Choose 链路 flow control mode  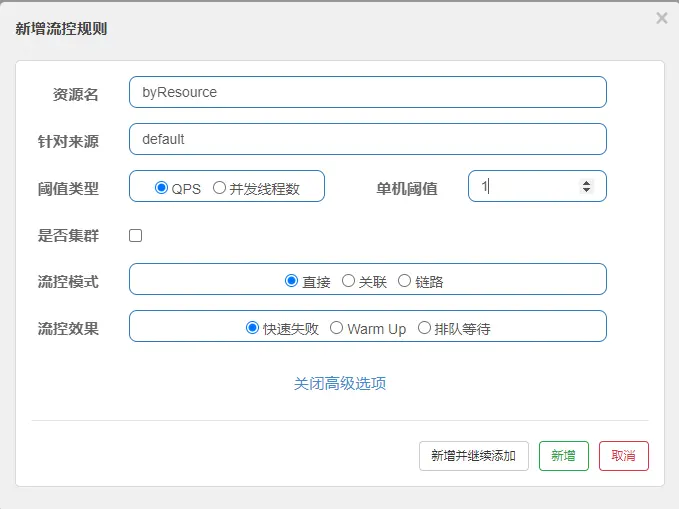tap(404, 281)
